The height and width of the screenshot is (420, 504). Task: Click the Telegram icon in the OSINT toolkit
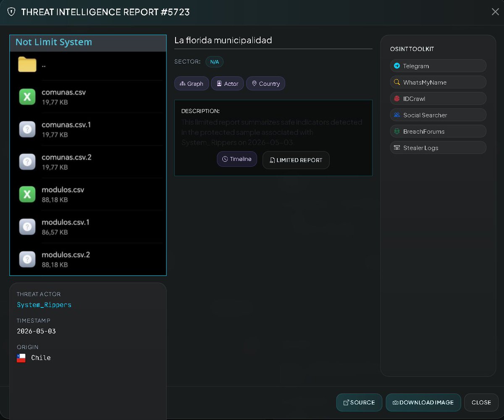point(397,66)
